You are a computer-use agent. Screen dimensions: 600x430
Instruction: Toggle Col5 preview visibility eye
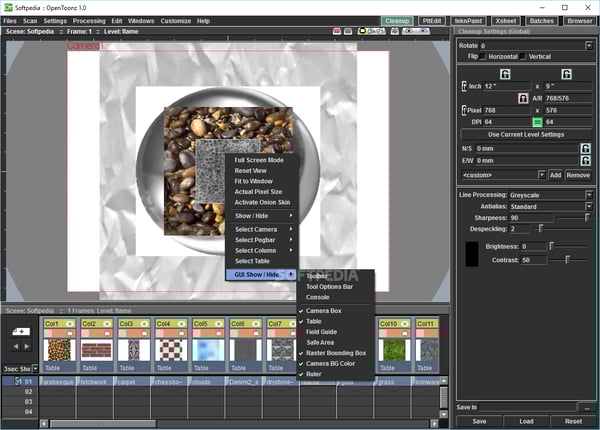[x=218, y=324]
